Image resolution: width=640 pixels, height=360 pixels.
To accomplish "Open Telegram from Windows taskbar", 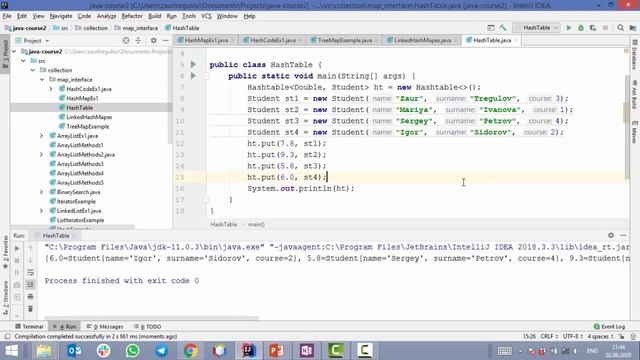I will tap(162, 351).
